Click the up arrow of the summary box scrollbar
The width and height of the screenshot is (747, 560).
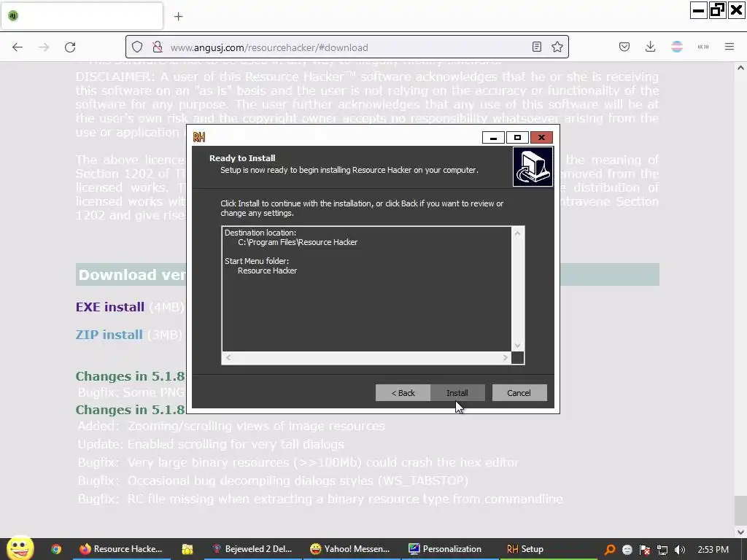pos(517,233)
